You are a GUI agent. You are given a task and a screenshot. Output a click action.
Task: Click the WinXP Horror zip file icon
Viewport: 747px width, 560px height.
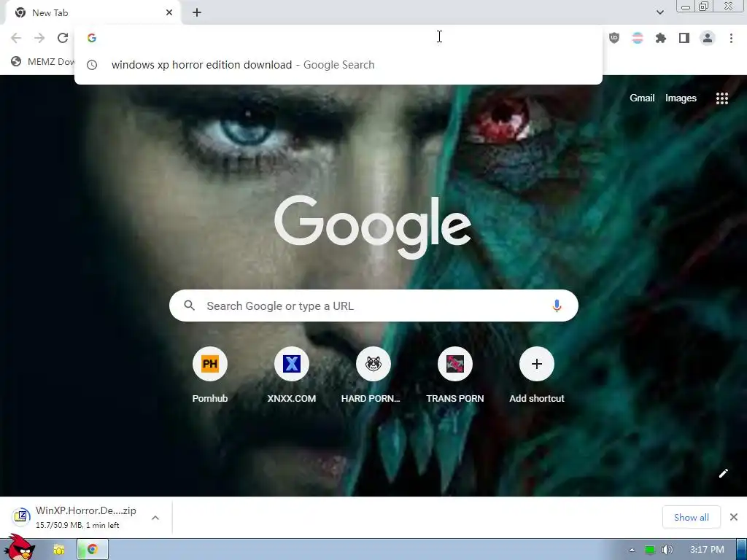tap(21, 516)
